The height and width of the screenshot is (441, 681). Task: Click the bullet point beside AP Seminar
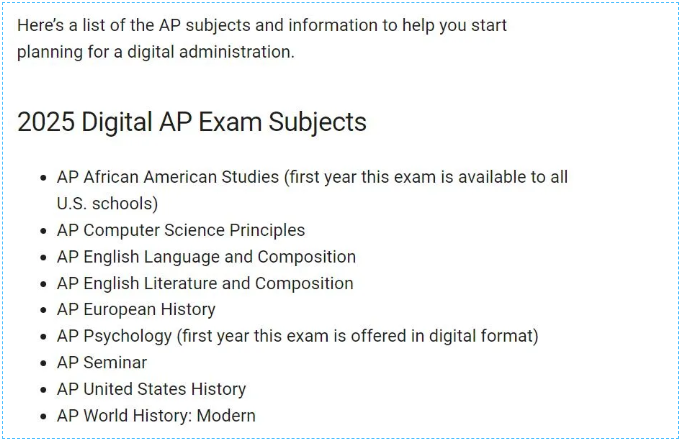(x=43, y=363)
